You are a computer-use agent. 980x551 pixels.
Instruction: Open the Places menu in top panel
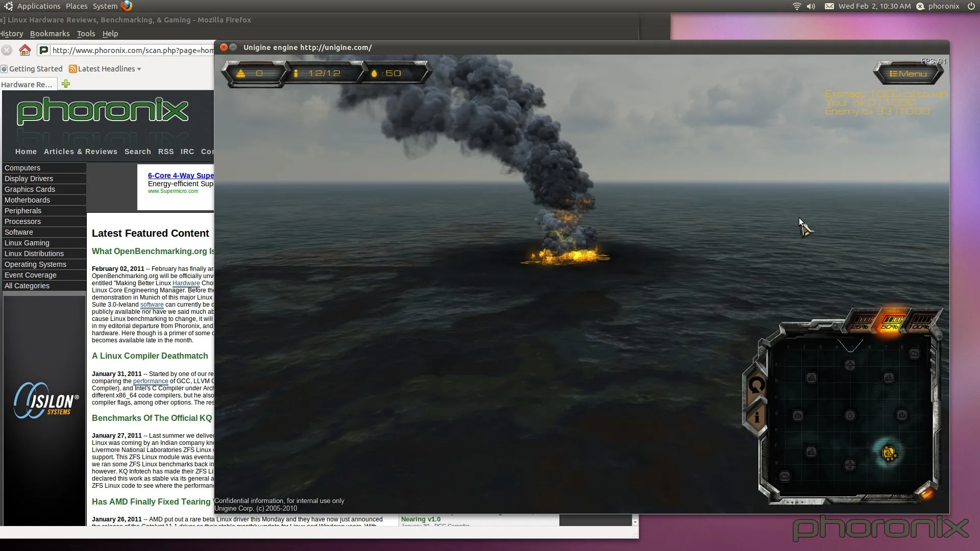77,6
